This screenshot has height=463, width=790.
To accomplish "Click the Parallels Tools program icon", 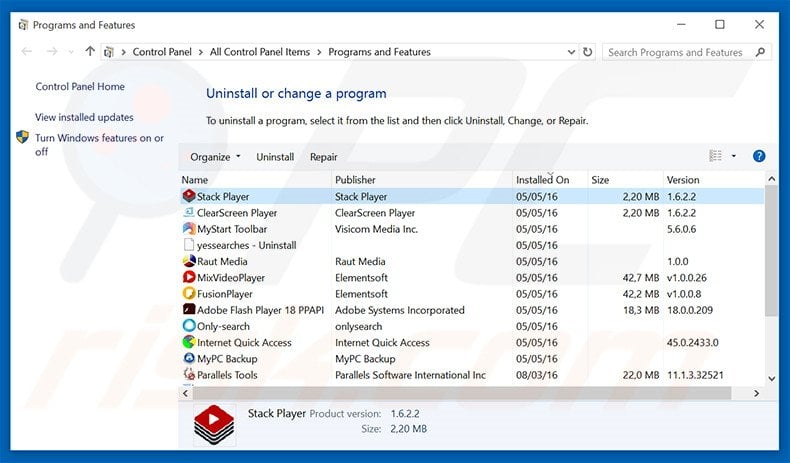I will (x=189, y=374).
